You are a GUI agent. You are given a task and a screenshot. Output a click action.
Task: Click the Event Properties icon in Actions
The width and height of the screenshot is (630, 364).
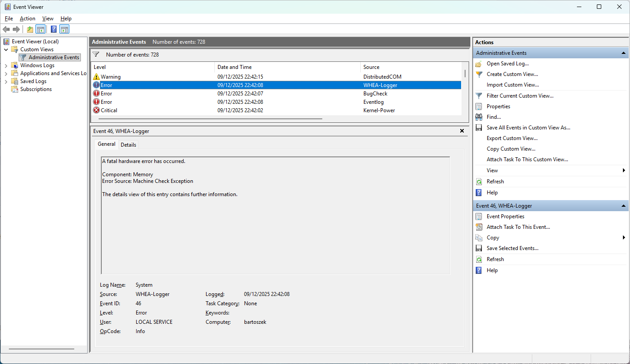(478, 216)
